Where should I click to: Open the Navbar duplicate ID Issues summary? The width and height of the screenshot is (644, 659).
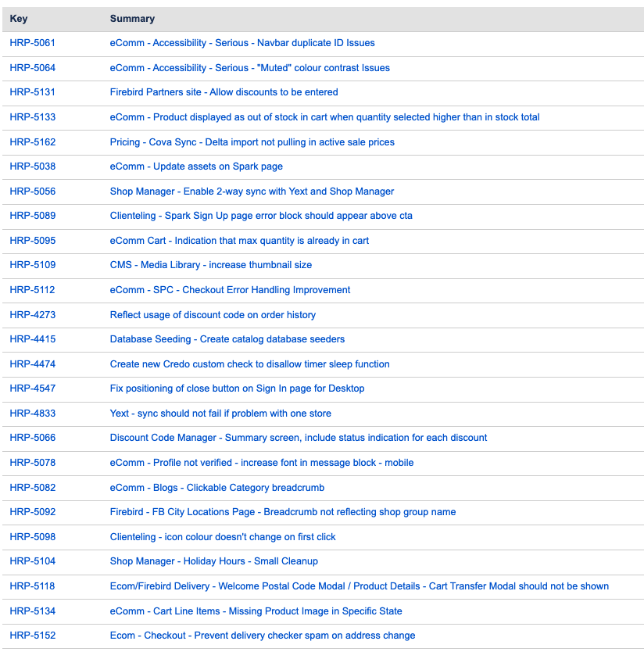[242, 43]
